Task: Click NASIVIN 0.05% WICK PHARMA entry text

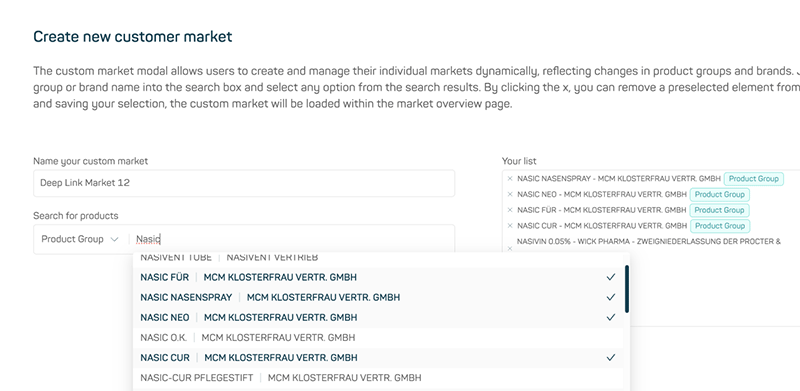Action: (648, 241)
